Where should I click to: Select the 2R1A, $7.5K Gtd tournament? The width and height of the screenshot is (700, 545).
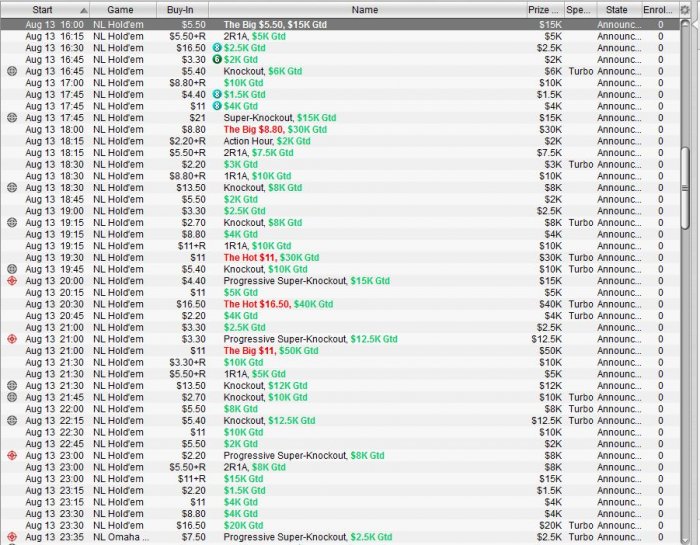coord(340,153)
